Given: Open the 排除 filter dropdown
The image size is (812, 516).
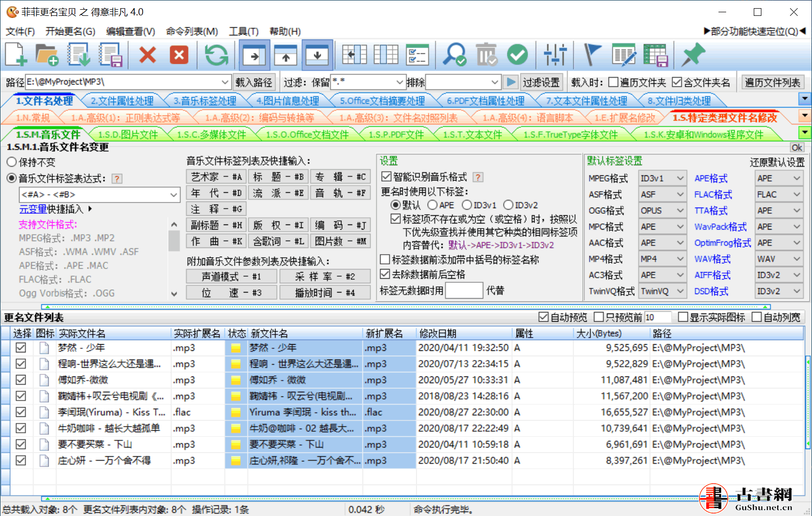Looking at the screenshot, I should (494, 82).
